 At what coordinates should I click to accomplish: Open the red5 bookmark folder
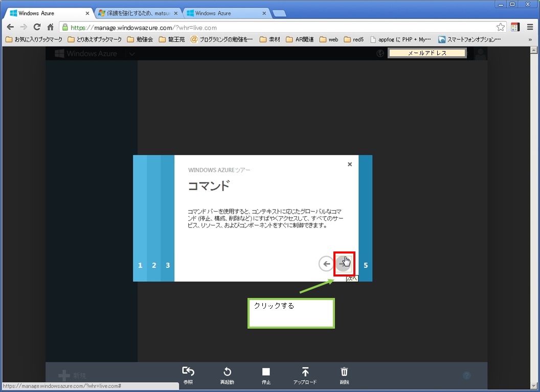pyautogui.click(x=354, y=39)
